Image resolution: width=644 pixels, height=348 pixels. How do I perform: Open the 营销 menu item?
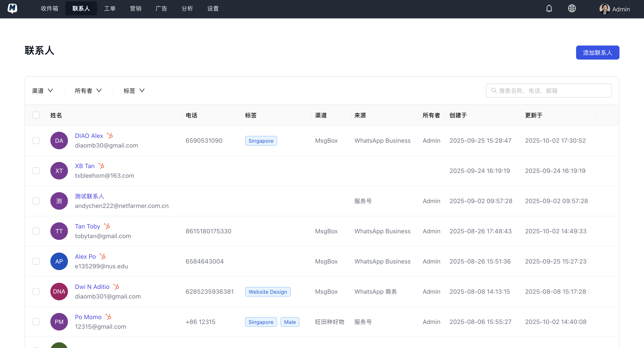tap(136, 9)
